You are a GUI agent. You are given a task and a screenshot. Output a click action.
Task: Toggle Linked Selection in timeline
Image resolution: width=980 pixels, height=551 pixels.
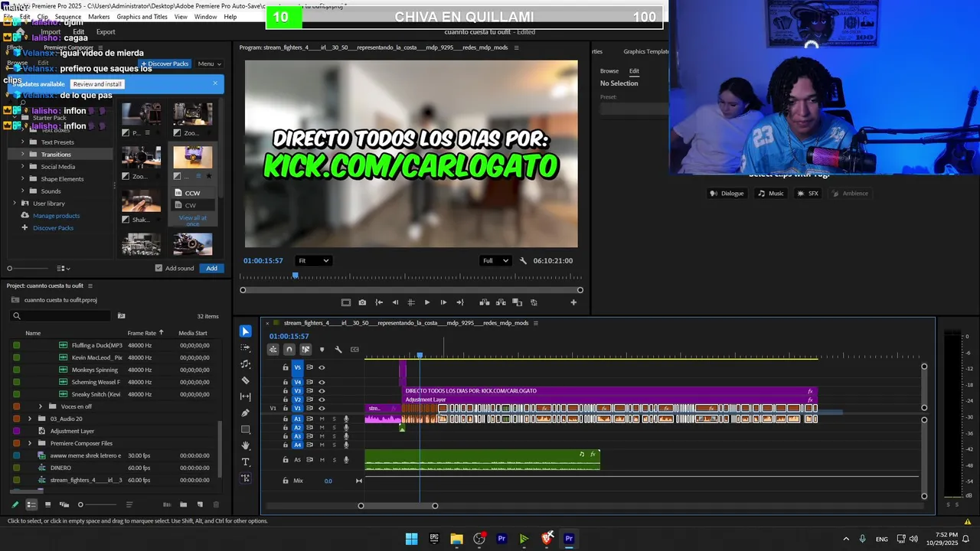[305, 350]
